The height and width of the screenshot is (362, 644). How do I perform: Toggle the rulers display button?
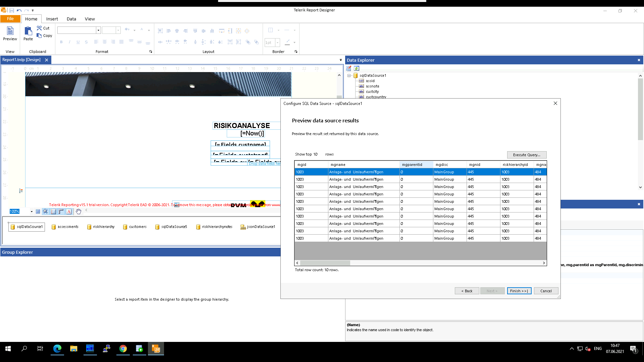click(x=61, y=212)
